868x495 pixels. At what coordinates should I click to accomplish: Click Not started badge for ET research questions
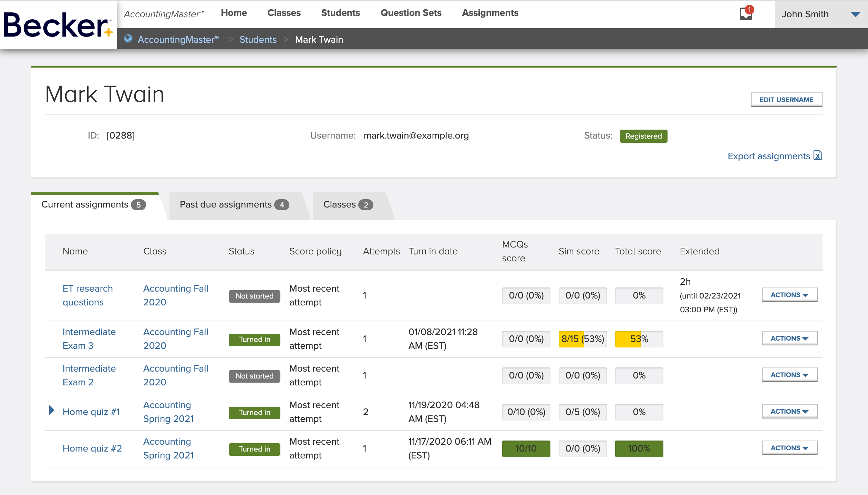(x=254, y=296)
